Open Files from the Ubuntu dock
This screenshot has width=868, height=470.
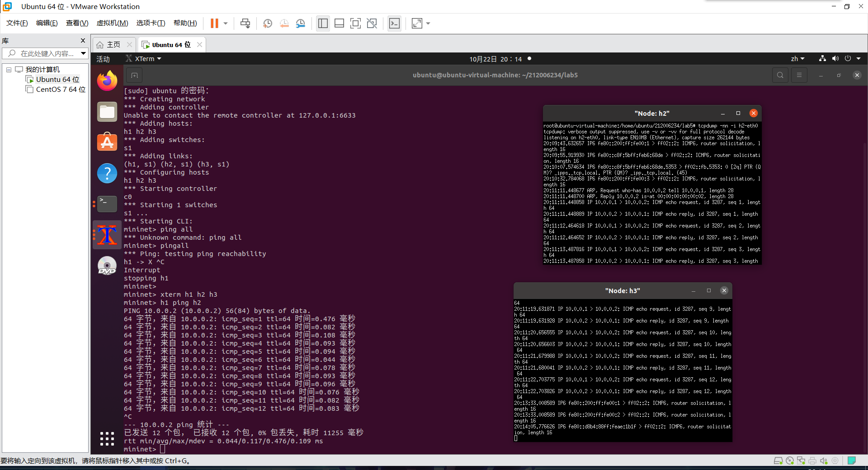click(x=107, y=112)
